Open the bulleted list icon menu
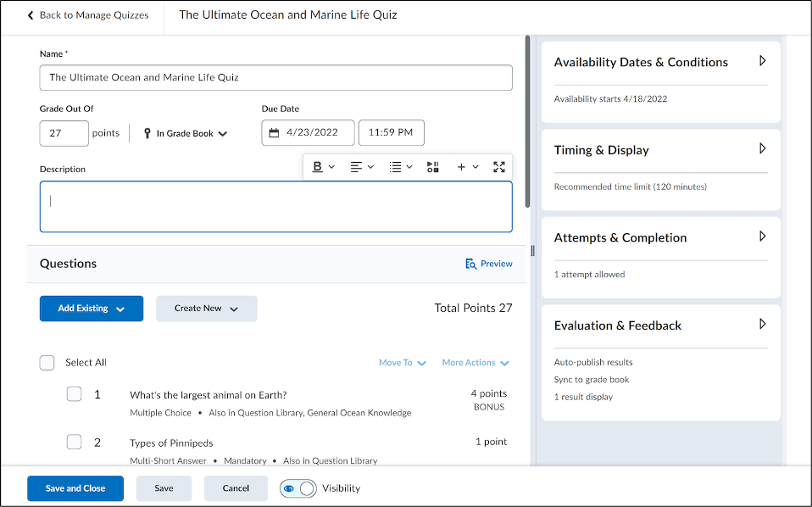Screen dimensions: 812x507 pyautogui.click(x=396, y=167)
